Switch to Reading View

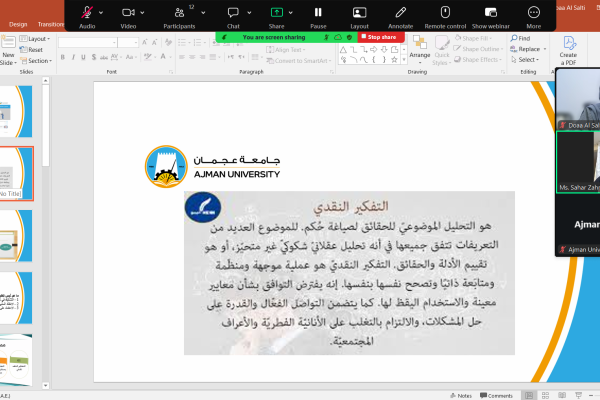click(562, 395)
